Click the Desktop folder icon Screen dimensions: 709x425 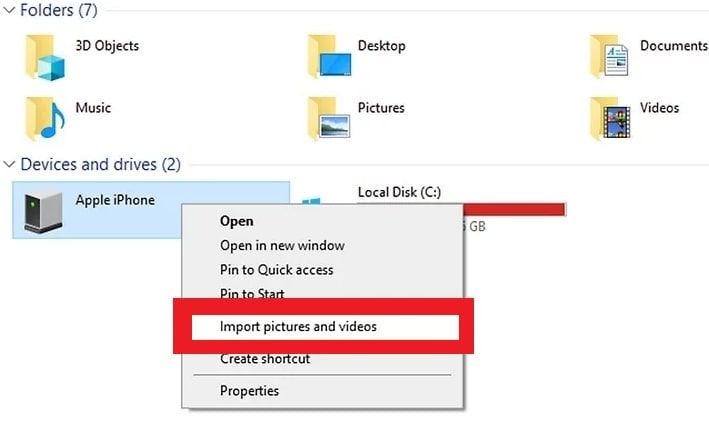click(329, 57)
